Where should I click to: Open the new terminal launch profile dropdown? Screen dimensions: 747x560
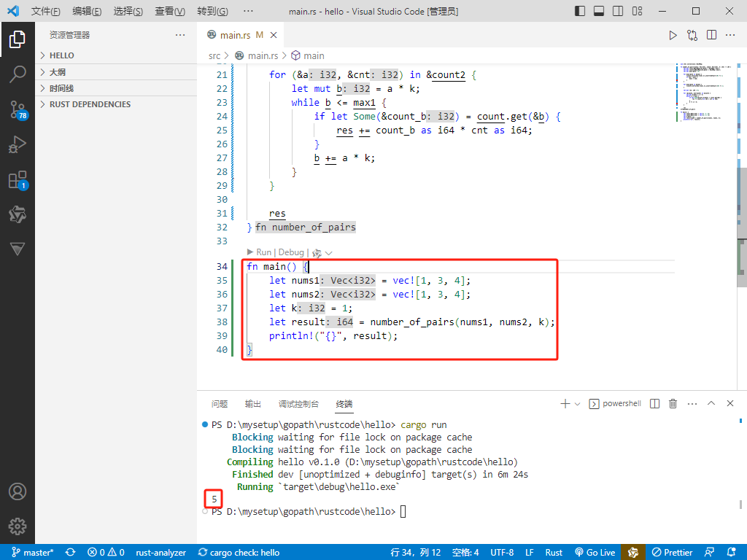pyautogui.click(x=578, y=404)
